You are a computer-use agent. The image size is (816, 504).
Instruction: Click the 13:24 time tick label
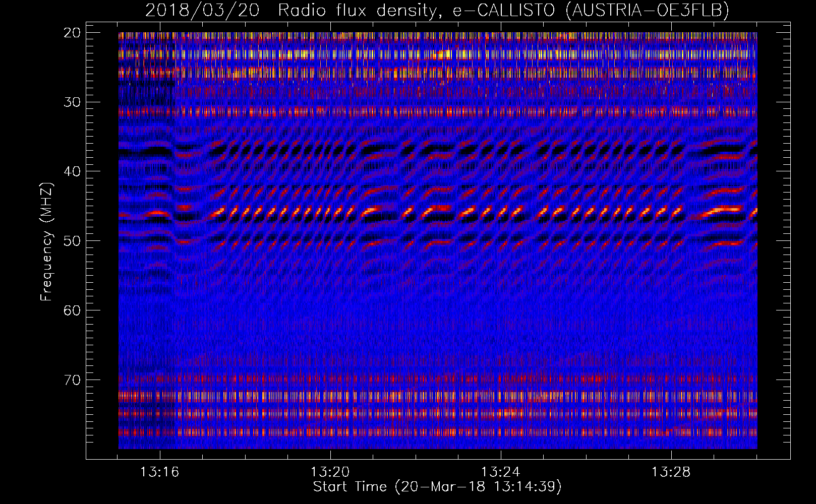tap(501, 472)
